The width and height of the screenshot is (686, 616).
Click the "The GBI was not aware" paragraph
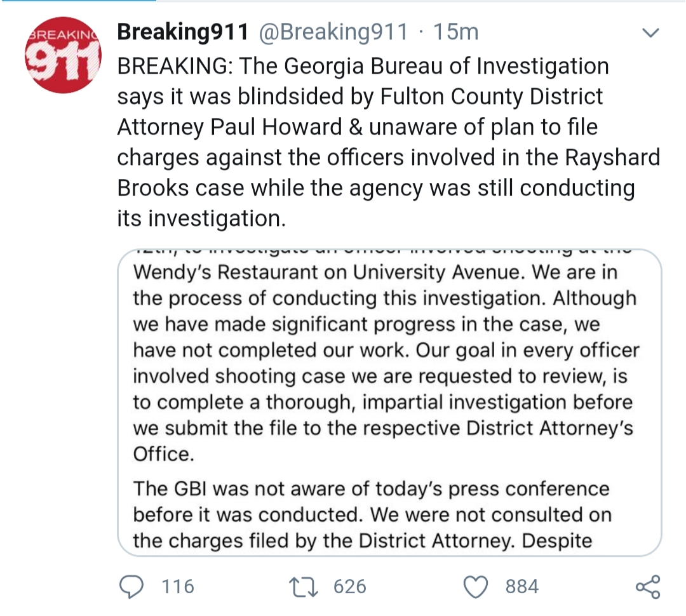(372, 514)
